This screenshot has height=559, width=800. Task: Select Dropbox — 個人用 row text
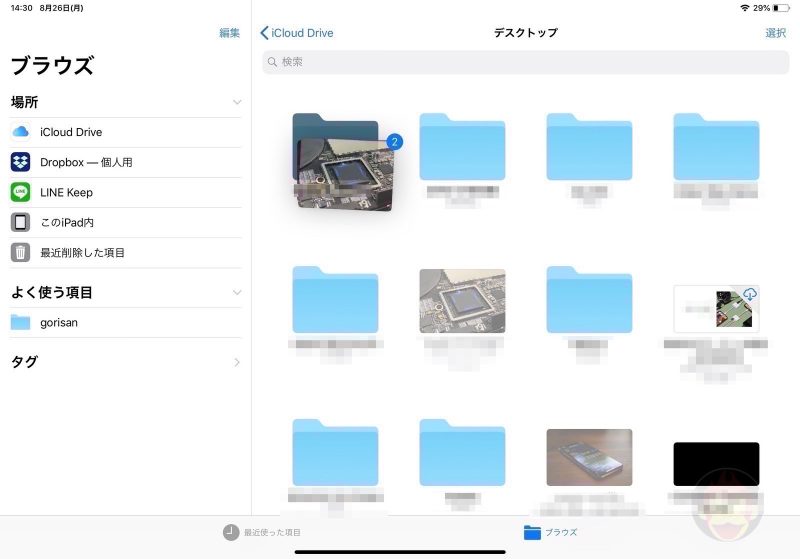pyautogui.click(x=86, y=162)
